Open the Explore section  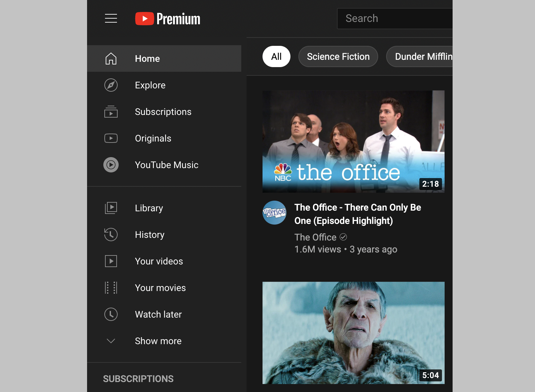coord(150,85)
